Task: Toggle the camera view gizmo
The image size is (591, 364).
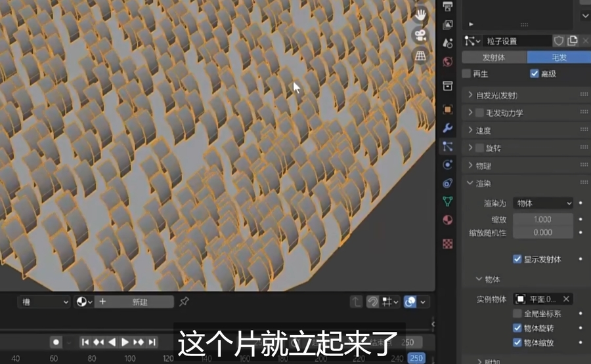Action: point(420,35)
